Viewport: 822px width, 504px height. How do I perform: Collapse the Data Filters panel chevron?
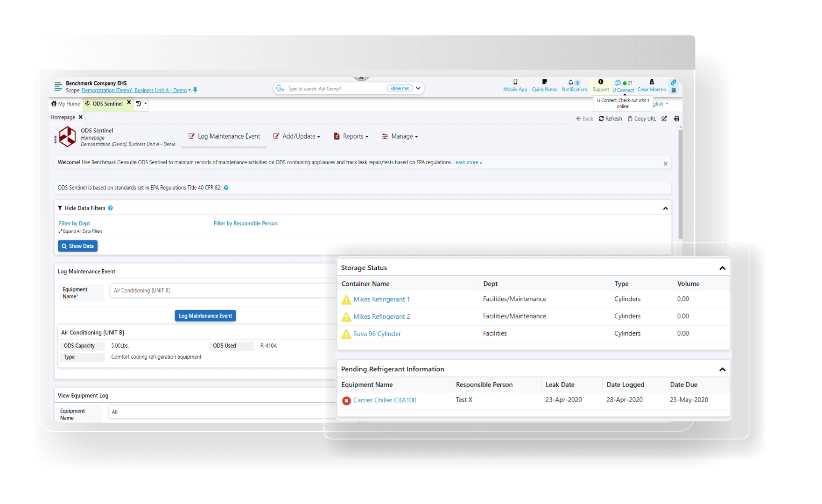point(665,209)
